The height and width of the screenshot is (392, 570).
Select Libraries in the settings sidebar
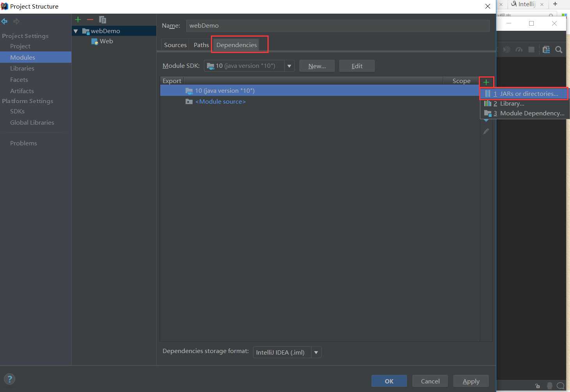click(22, 68)
